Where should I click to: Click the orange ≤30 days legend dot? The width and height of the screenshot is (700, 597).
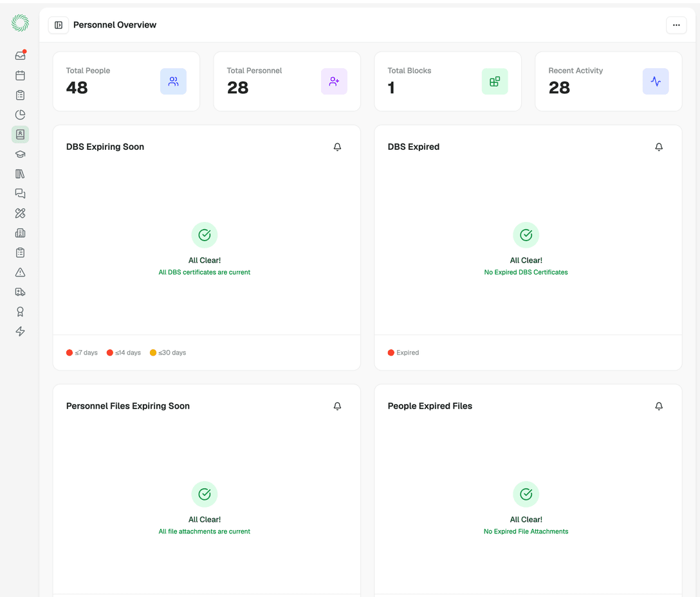[x=153, y=353]
